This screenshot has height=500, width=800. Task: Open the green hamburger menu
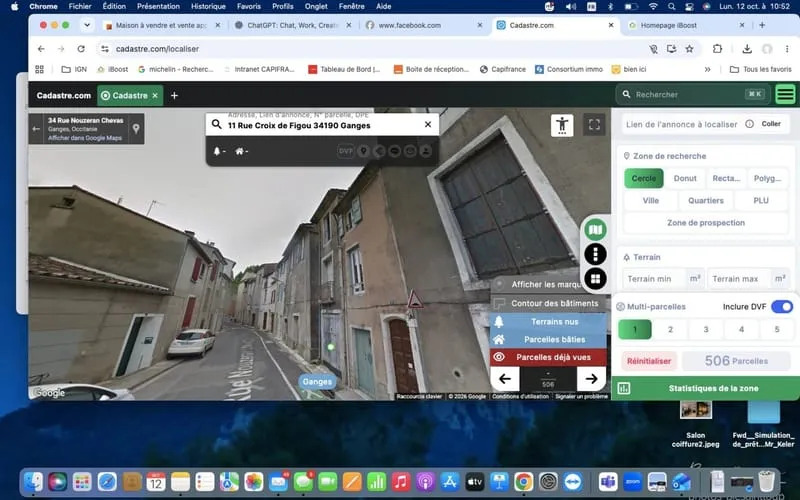point(785,94)
